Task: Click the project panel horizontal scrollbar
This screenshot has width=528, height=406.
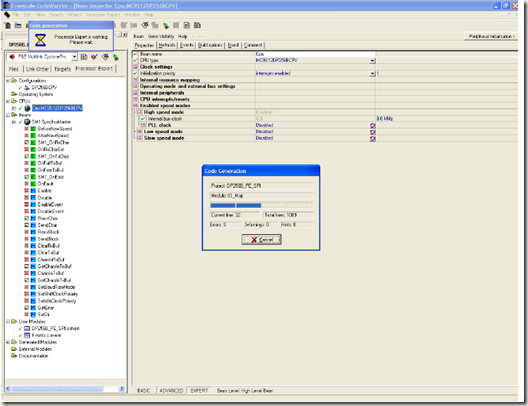Action: 65,388
